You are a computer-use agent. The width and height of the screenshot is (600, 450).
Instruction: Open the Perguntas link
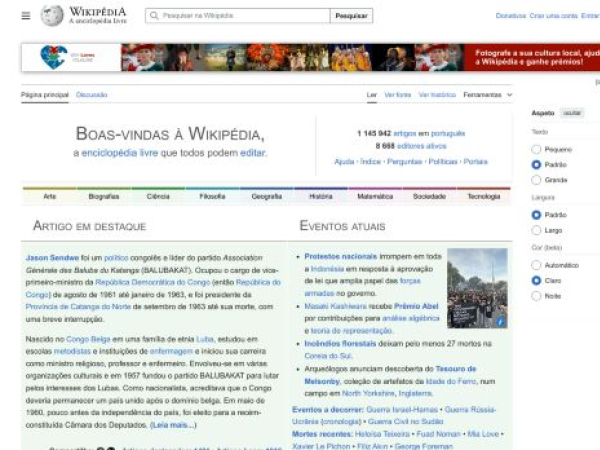404,161
